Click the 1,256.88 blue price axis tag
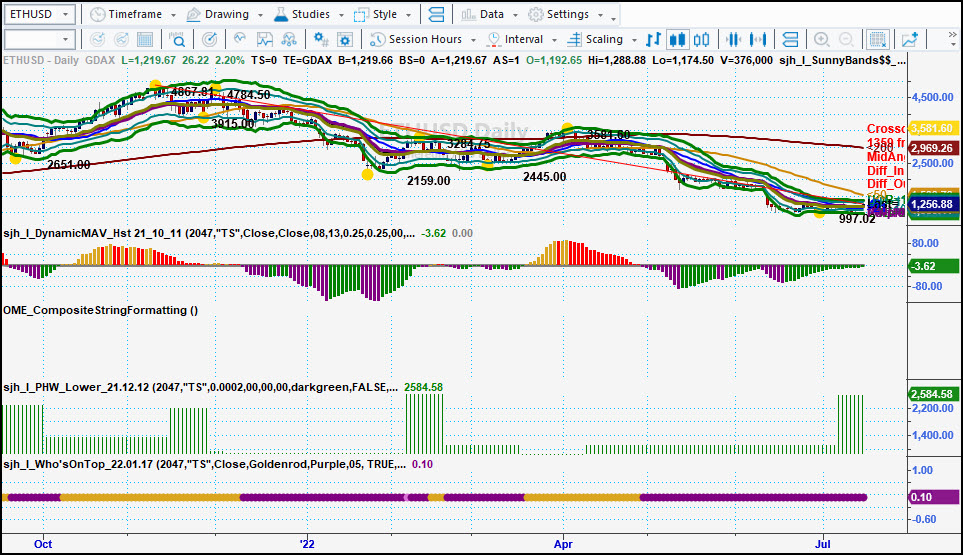 click(933, 204)
